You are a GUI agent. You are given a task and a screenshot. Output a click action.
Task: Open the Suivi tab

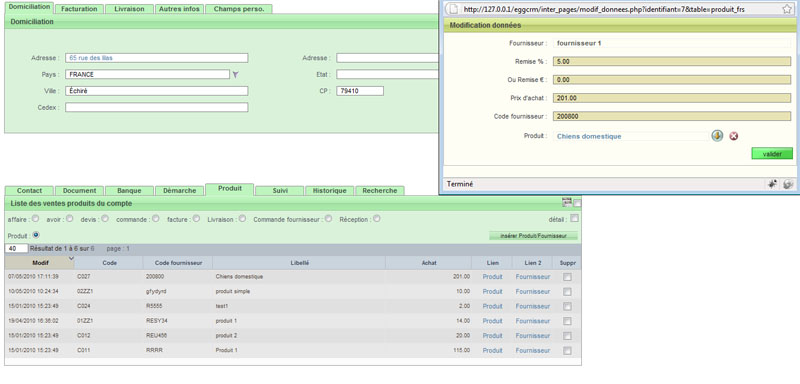tap(280, 191)
